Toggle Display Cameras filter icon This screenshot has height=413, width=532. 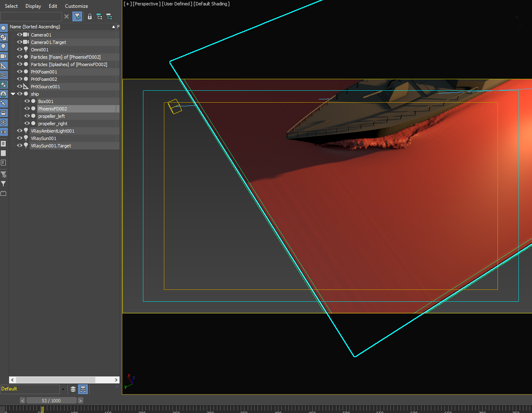tap(4, 56)
